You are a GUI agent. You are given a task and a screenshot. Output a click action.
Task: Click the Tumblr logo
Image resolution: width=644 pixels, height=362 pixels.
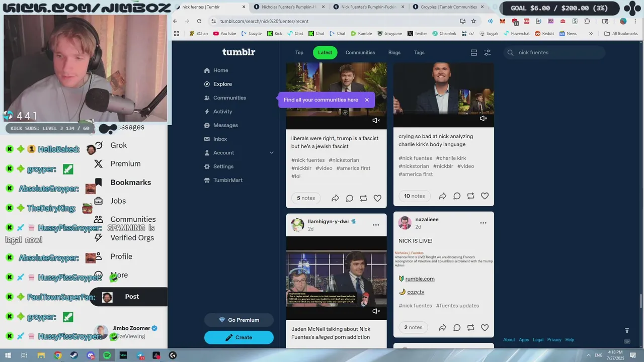(238, 52)
